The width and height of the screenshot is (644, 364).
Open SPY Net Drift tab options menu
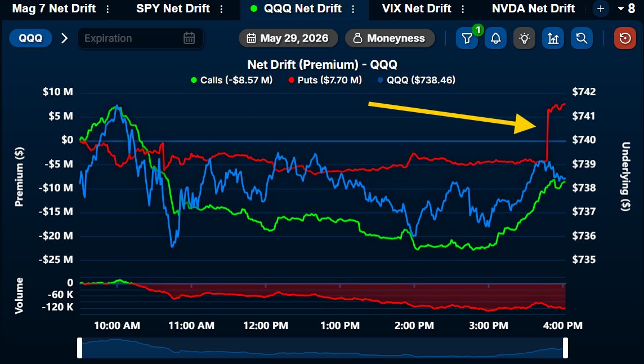pyautogui.click(x=221, y=8)
